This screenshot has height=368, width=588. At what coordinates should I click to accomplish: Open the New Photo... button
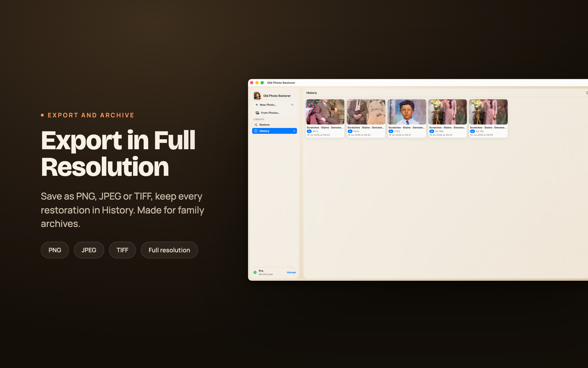[275, 105]
